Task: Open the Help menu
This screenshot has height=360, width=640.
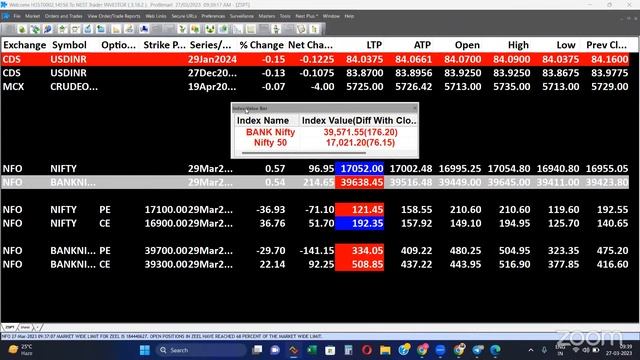Action: pyautogui.click(x=349, y=16)
